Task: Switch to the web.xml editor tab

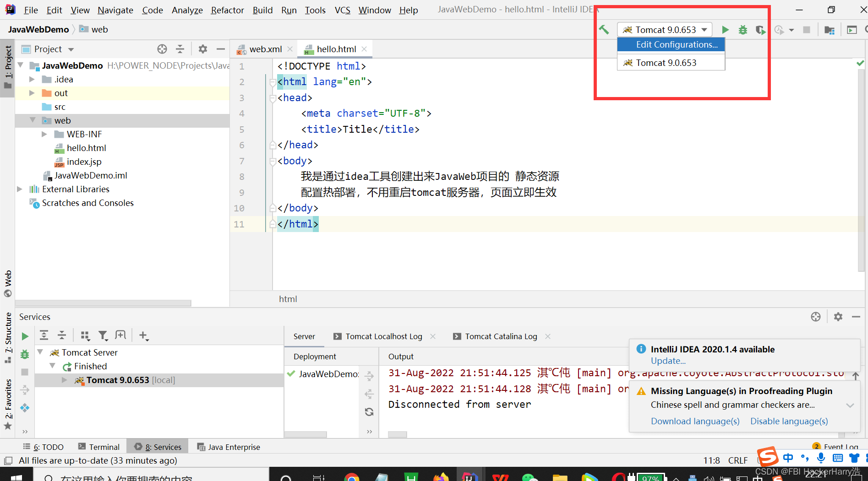Action: (265, 49)
